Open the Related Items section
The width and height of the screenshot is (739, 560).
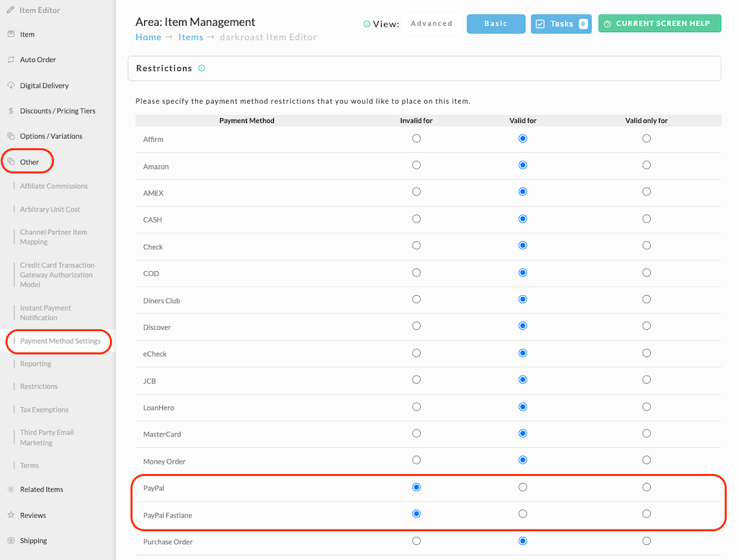(x=42, y=490)
